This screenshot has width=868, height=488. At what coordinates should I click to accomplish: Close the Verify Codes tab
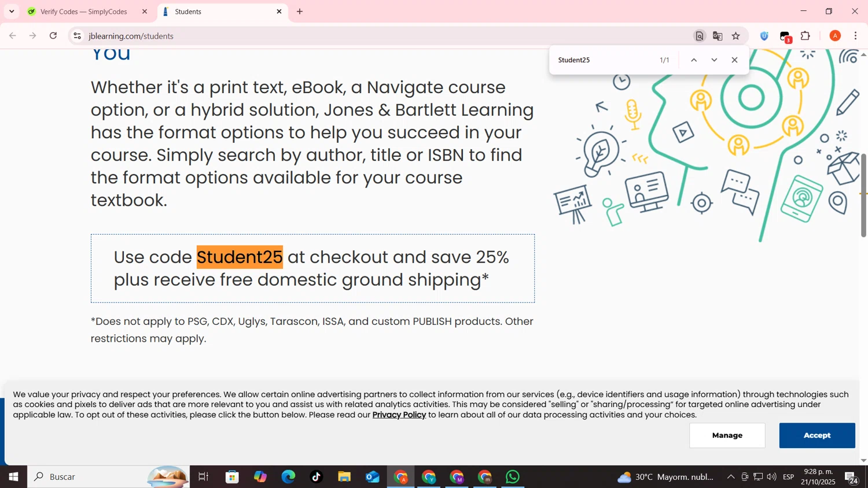145,12
